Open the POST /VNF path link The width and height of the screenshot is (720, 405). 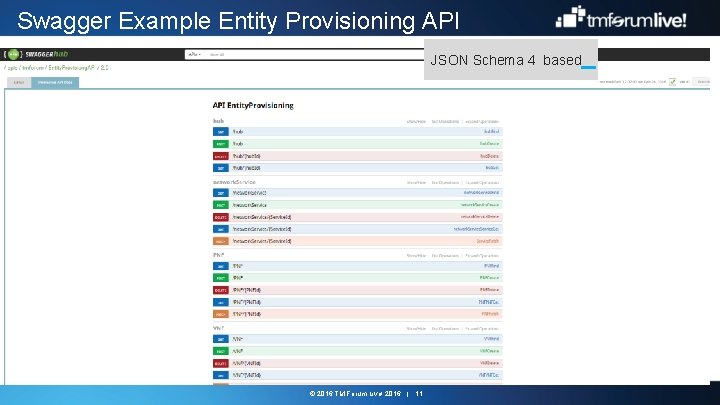click(238, 351)
